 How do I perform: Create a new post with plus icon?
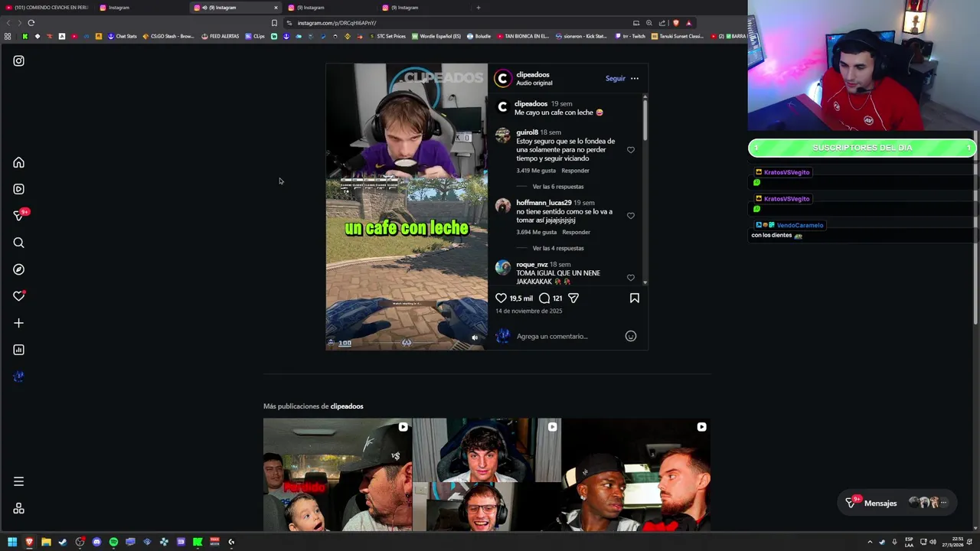18,323
